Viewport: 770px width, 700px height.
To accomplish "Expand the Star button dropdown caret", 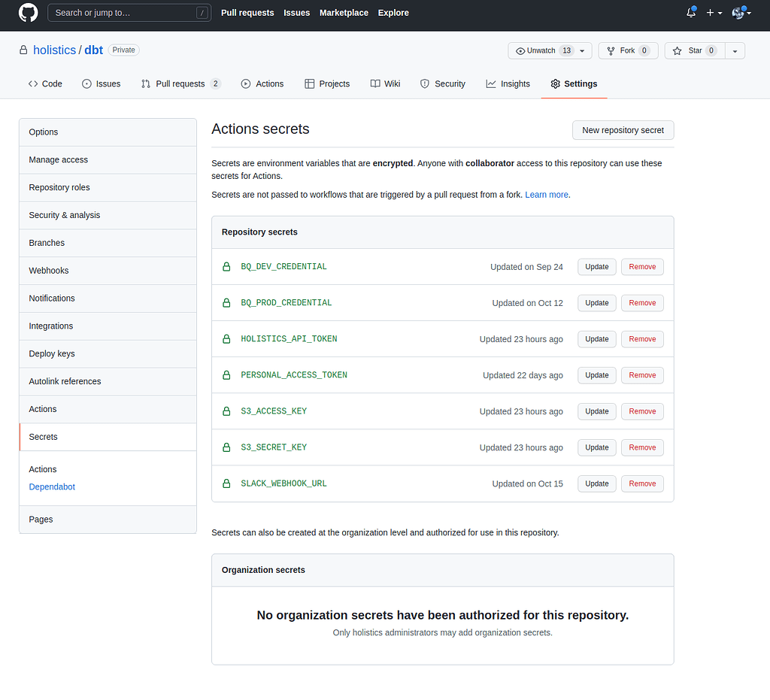I will pos(734,50).
